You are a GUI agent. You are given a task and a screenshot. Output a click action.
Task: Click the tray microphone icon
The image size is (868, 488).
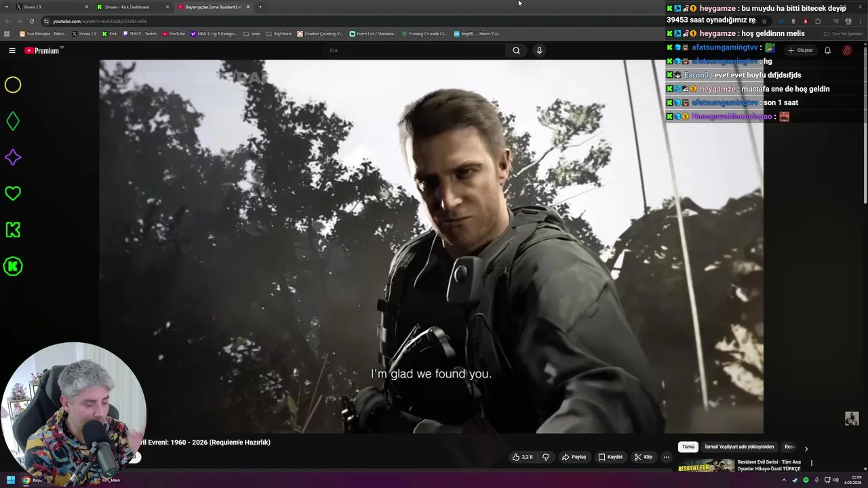pyautogui.click(x=816, y=480)
